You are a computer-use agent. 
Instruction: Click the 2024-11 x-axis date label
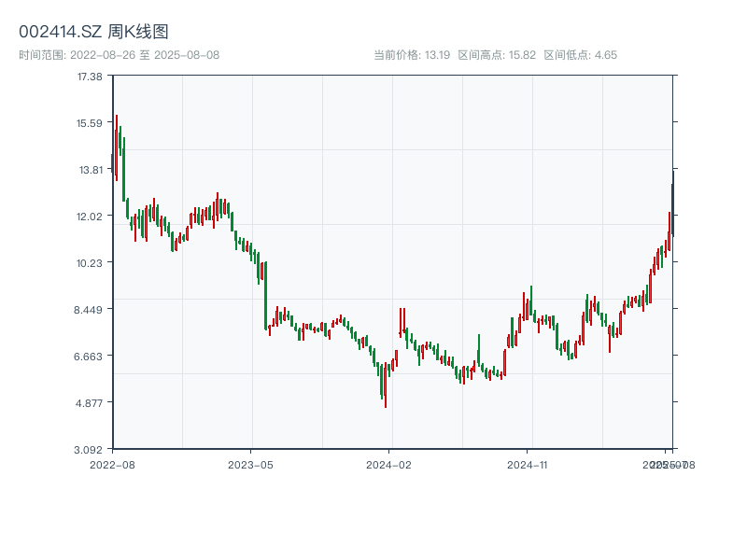pos(528,464)
